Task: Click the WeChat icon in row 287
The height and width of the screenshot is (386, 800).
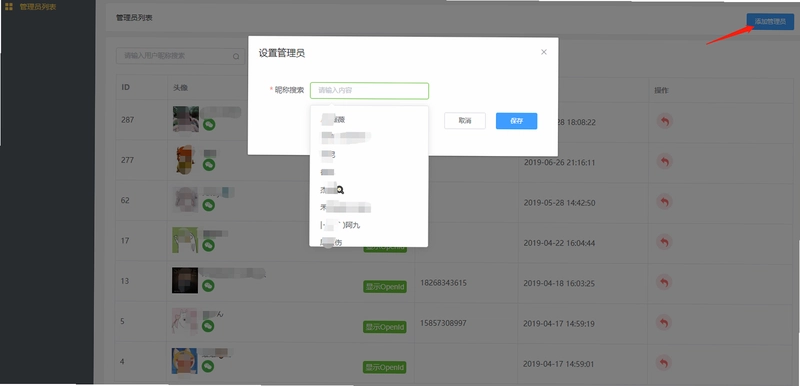Action: [209, 124]
